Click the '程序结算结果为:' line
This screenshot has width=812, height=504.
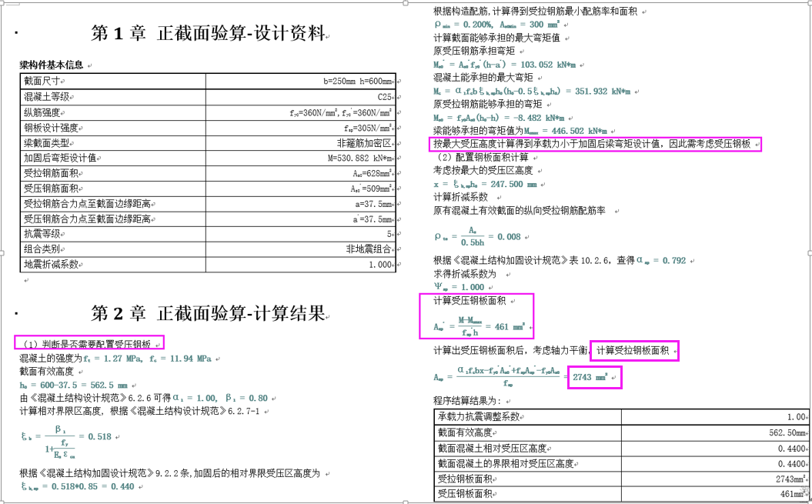(469, 401)
